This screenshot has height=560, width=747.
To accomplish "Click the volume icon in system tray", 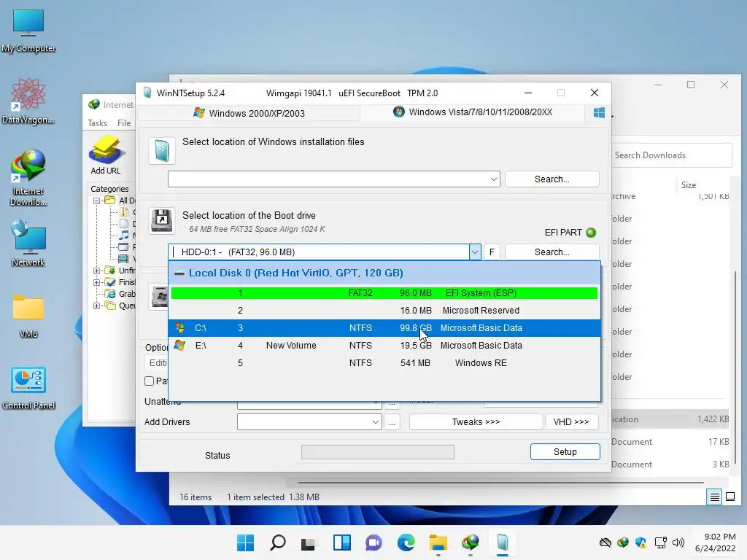I will pyautogui.click(x=678, y=542).
